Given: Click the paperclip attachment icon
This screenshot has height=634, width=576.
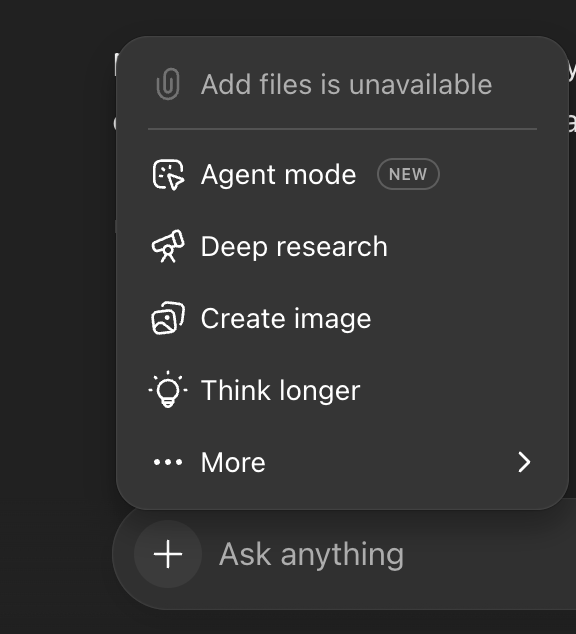Looking at the screenshot, I should pos(168,84).
